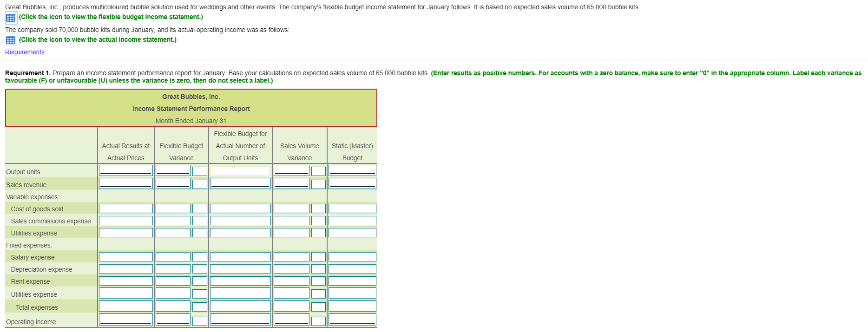
Task: Click Rent expense Actual Results field
Action: [126, 281]
